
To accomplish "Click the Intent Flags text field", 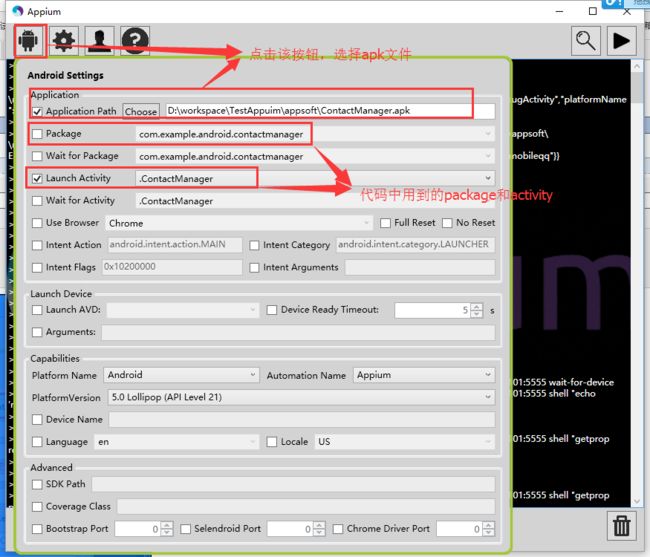I will (172, 267).
